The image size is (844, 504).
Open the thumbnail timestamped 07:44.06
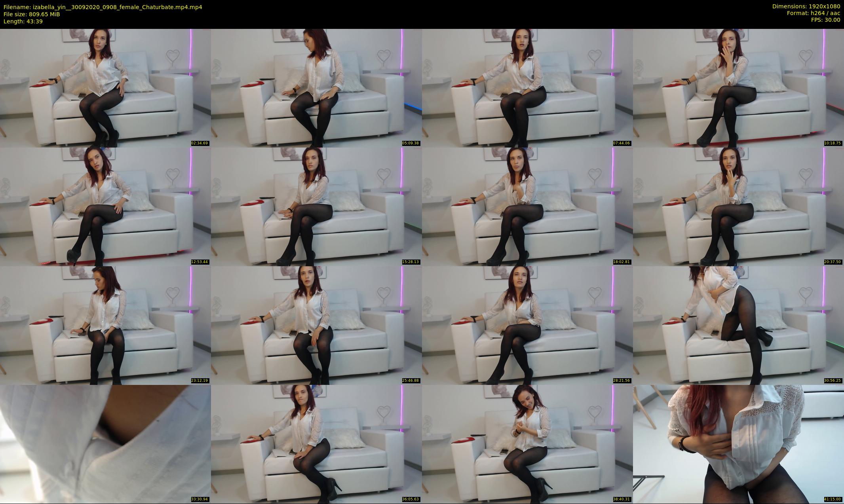tap(527, 88)
